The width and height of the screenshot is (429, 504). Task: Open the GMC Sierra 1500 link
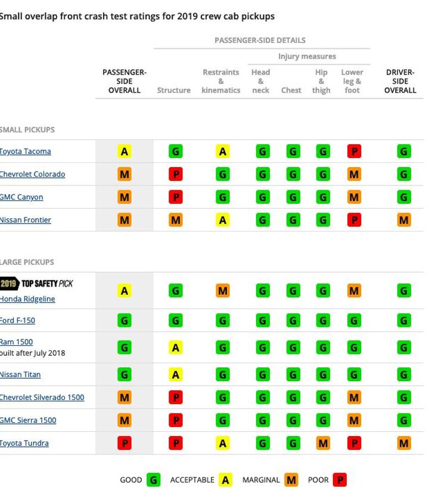28,420
